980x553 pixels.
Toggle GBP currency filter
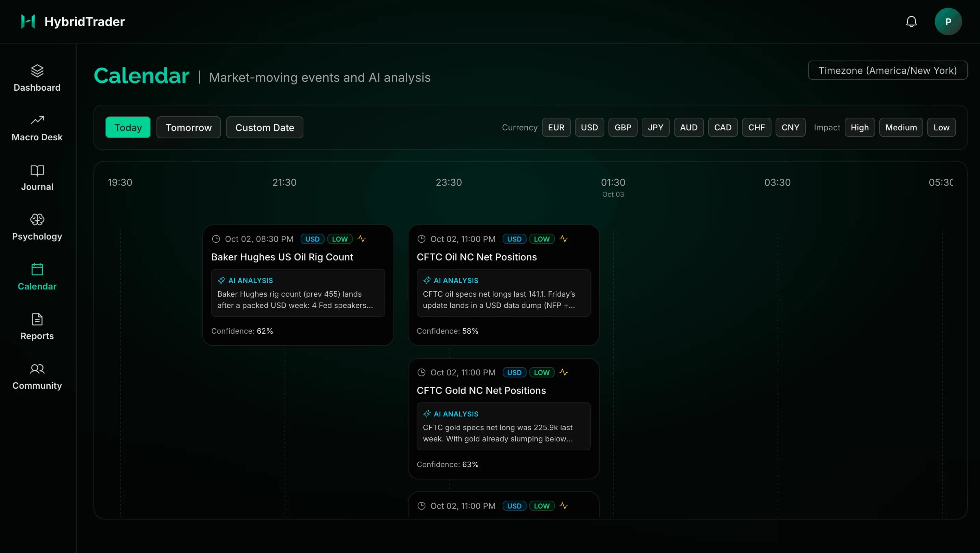coord(623,127)
